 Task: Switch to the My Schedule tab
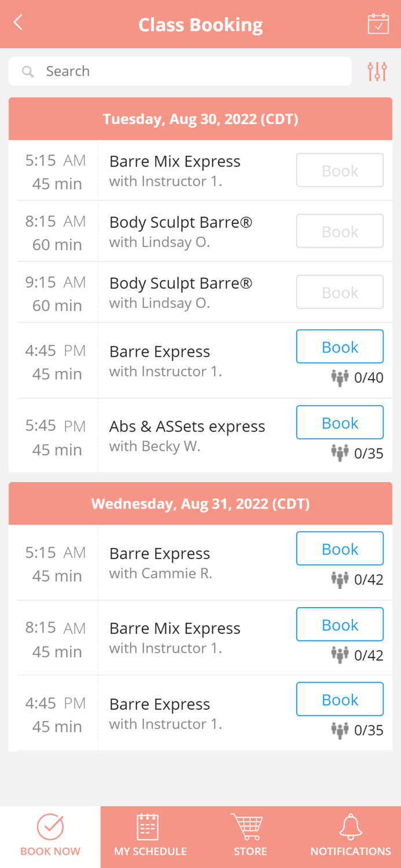click(150, 837)
